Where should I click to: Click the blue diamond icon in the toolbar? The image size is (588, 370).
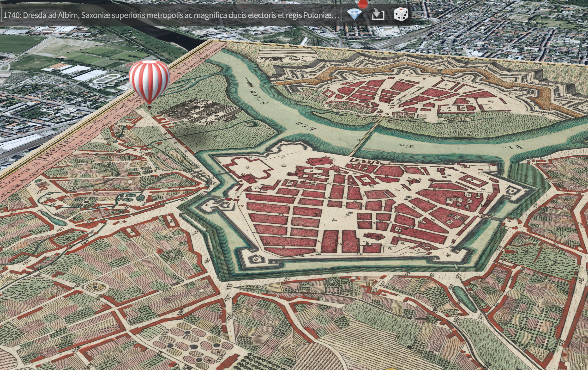pos(354,14)
